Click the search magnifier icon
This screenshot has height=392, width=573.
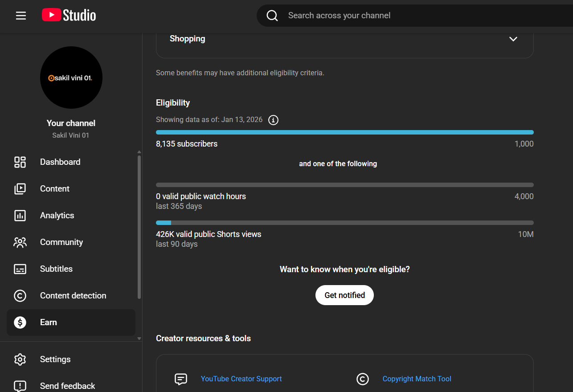pos(272,16)
